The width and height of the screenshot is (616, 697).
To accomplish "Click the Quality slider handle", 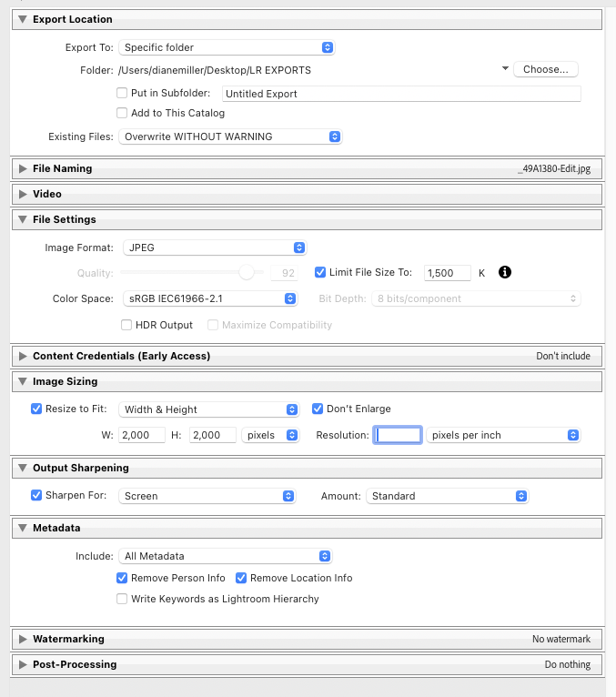I will coord(247,272).
